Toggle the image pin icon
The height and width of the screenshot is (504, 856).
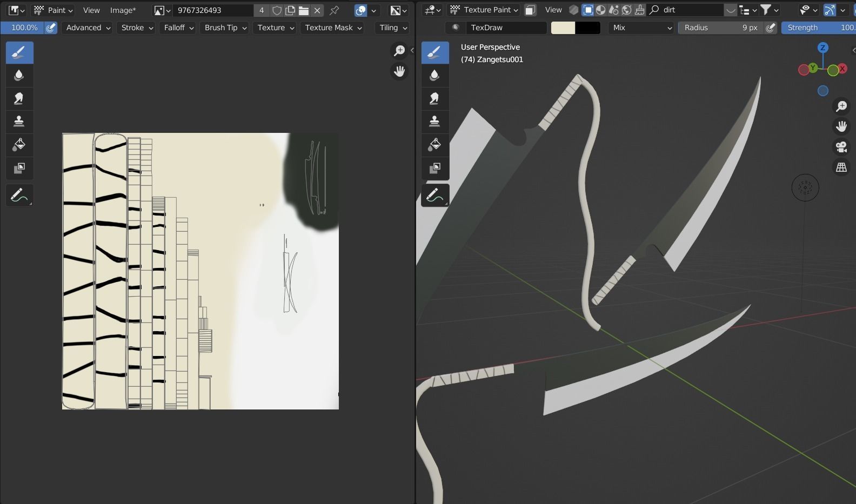[335, 10]
